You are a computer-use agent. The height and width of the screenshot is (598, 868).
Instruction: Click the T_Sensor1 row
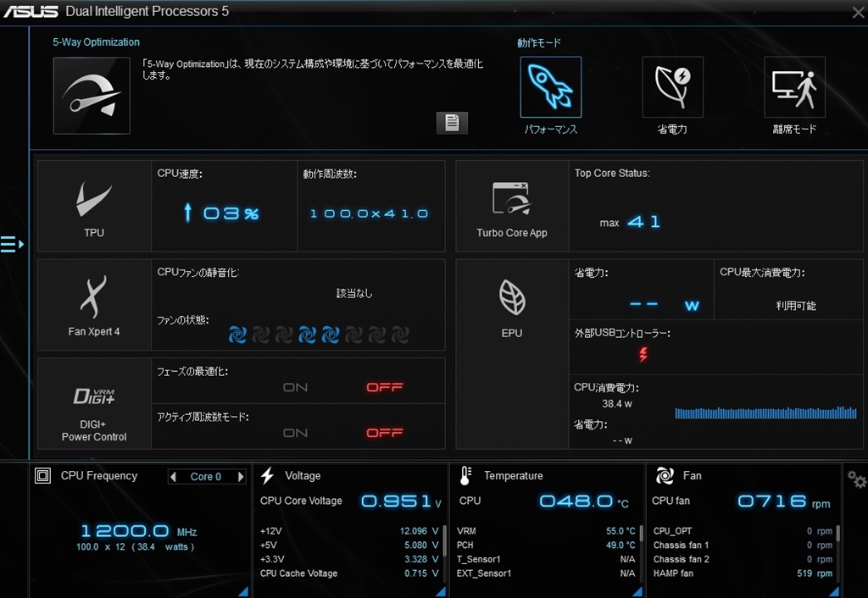click(x=546, y=559)
